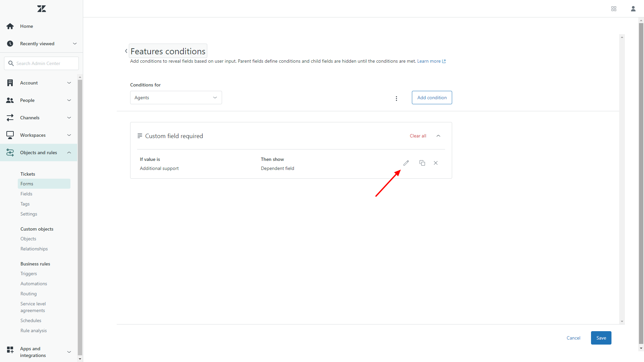This screenshot has height=362, width=644.
Task: Click the three-dot overflow menu icon
Action: point(396,98)
